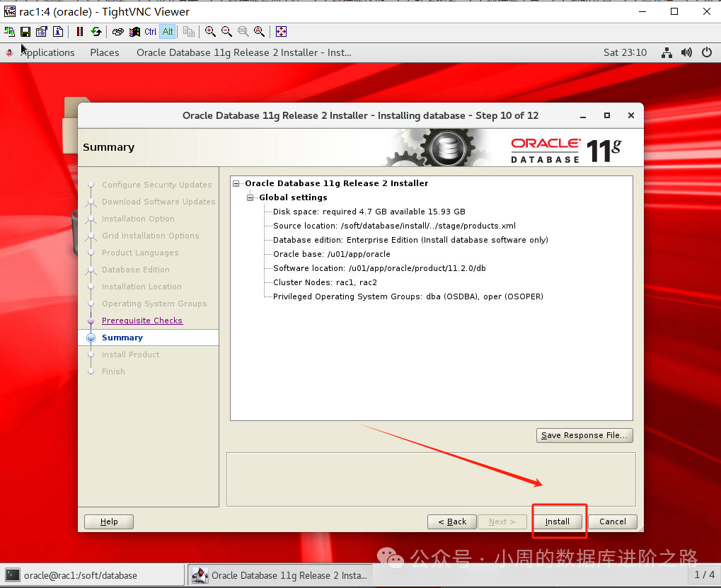Open the workspace switcher showing 1 / 4

[704, 575]
